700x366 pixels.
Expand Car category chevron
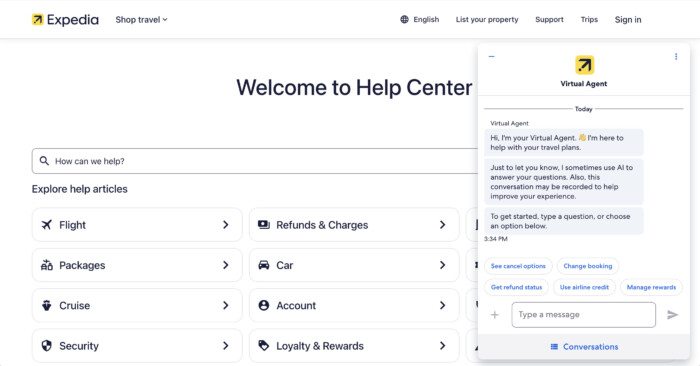(442, 265)
